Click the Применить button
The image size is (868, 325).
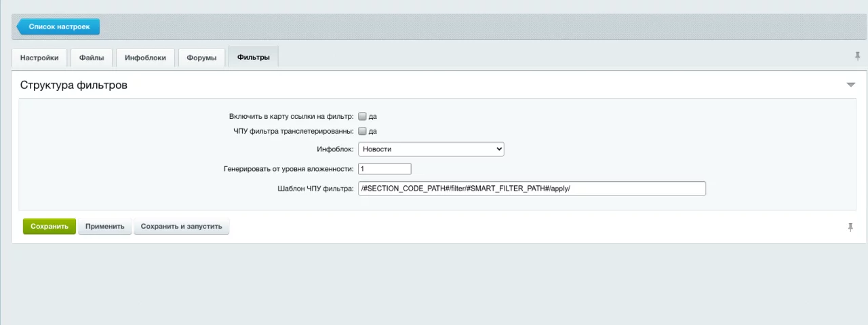coord(104,227)
